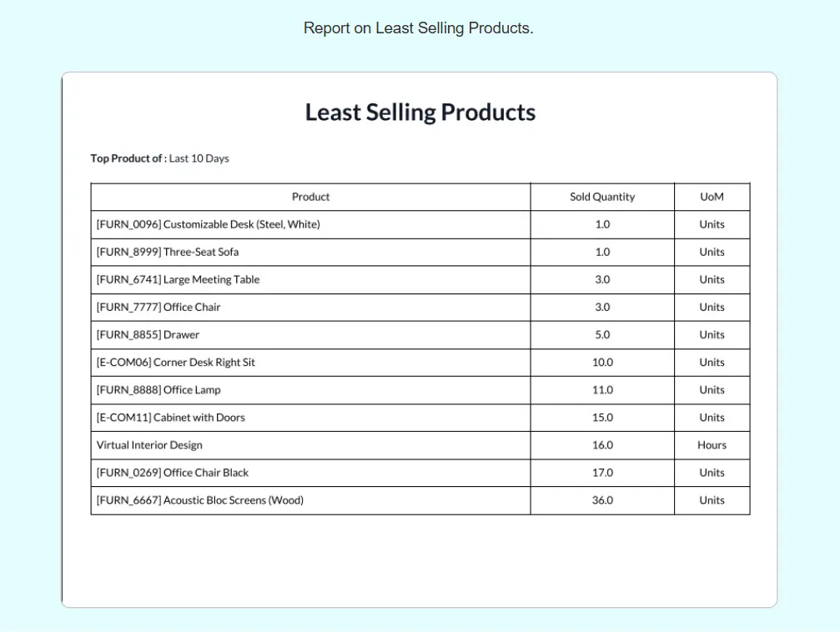Select the Virtual Interior Design product
This screenshot has height=632, width=840.
click(149, 444)
